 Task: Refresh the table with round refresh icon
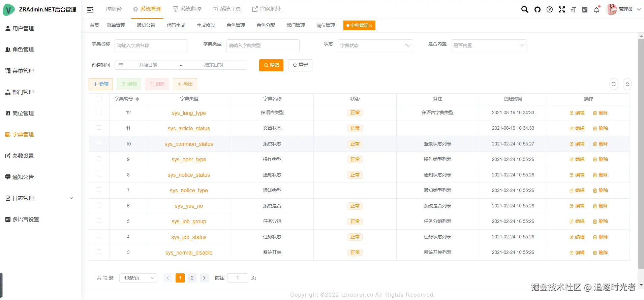click(x=627, y=84)
